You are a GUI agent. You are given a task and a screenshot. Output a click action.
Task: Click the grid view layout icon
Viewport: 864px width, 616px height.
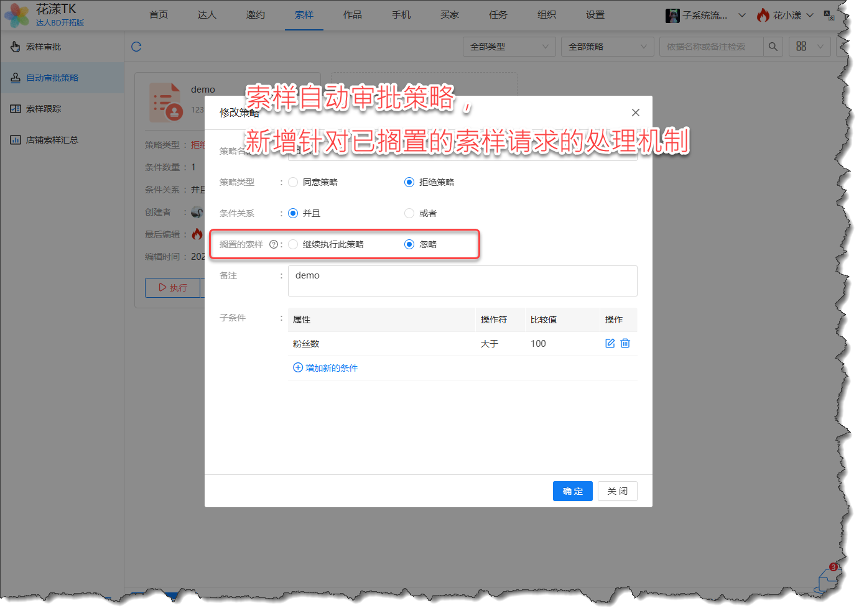click(801, 47)
